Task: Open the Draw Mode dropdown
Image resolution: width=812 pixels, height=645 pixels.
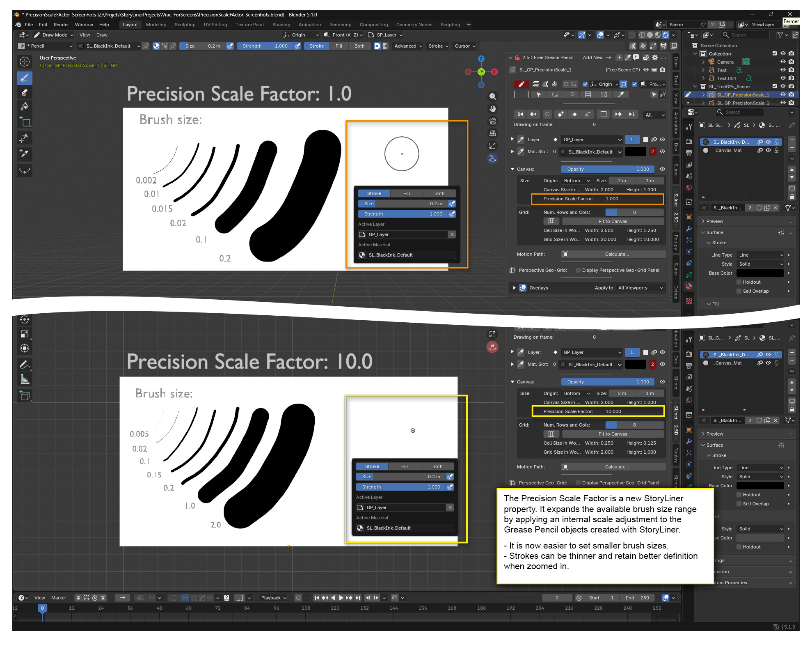Action: [x=54, y=35]
